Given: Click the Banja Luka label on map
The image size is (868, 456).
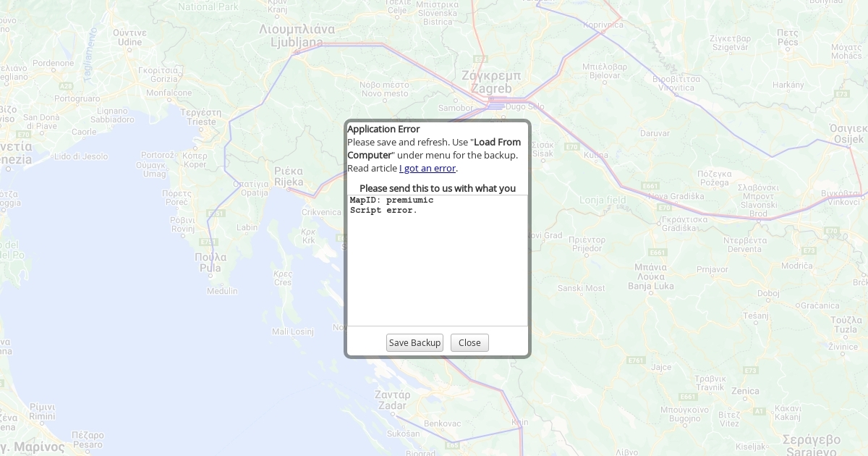Looking at the screenshot, I should click(x=650, y=276).
